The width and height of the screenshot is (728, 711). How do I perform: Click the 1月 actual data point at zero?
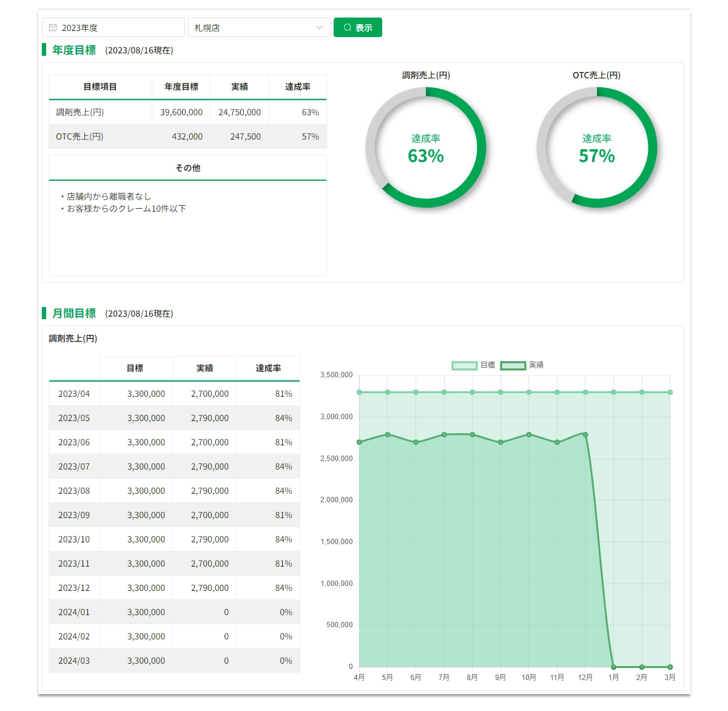click(x=613, y=667)
